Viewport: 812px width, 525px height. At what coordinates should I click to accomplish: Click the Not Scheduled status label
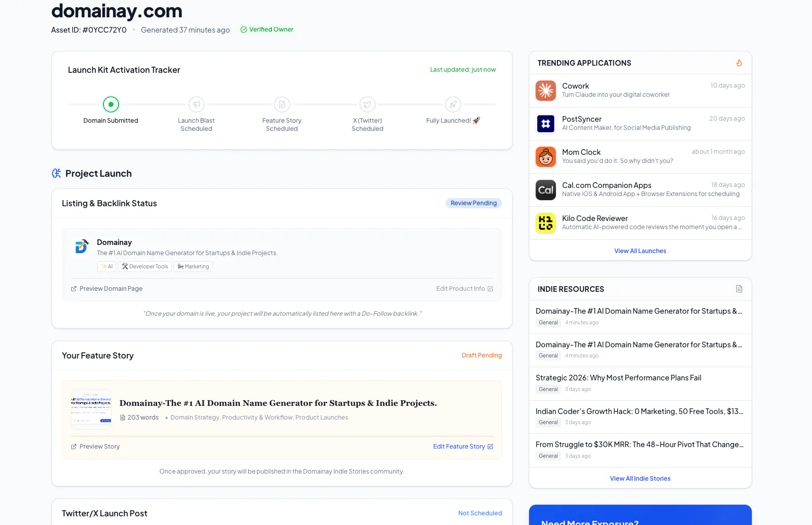(480, 513)
